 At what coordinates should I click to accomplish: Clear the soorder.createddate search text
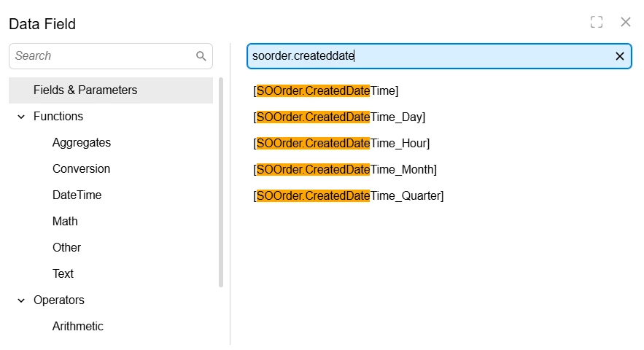click(x=620, y=56)
